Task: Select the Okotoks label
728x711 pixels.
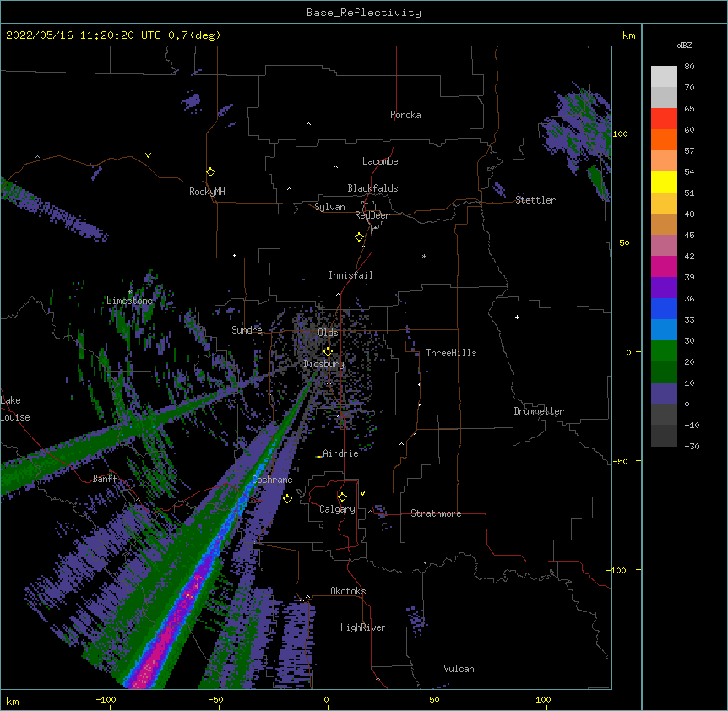Action: pos(348,591)
